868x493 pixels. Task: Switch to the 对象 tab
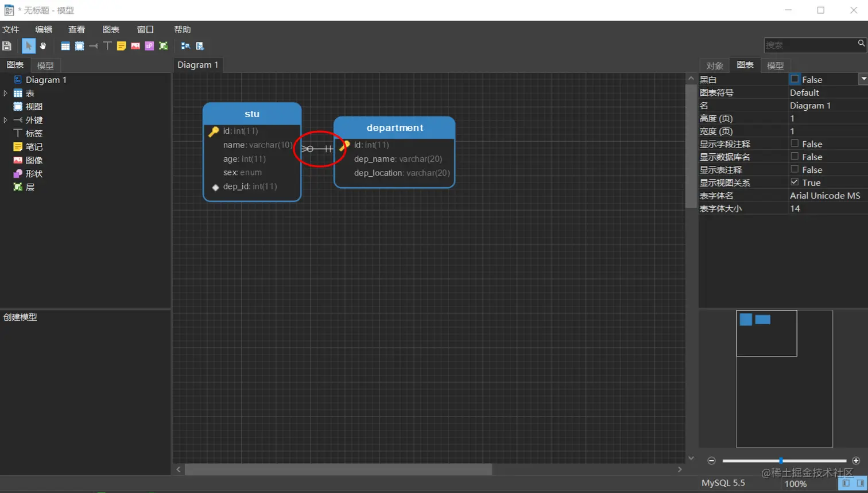point(715,65)
